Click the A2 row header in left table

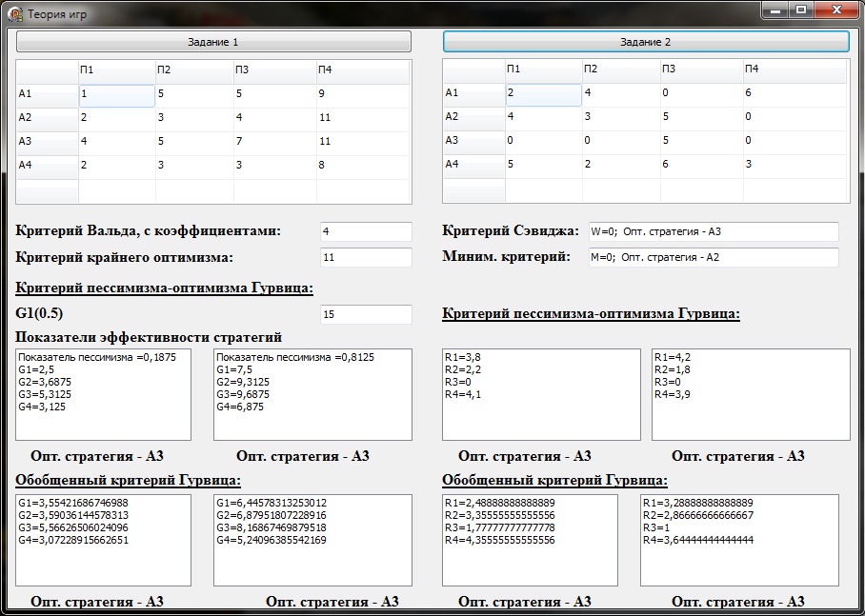click(x=48, y=120)
